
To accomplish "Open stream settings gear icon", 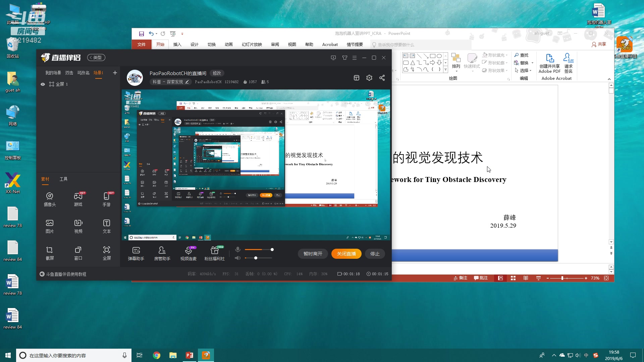I will 369,78.
